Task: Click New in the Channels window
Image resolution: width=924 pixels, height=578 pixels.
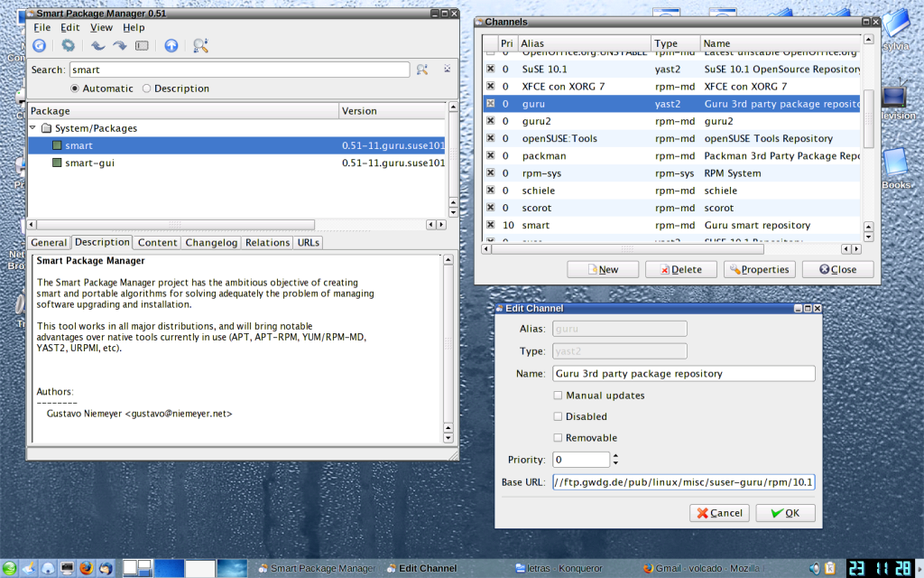Action: point(603,269)
